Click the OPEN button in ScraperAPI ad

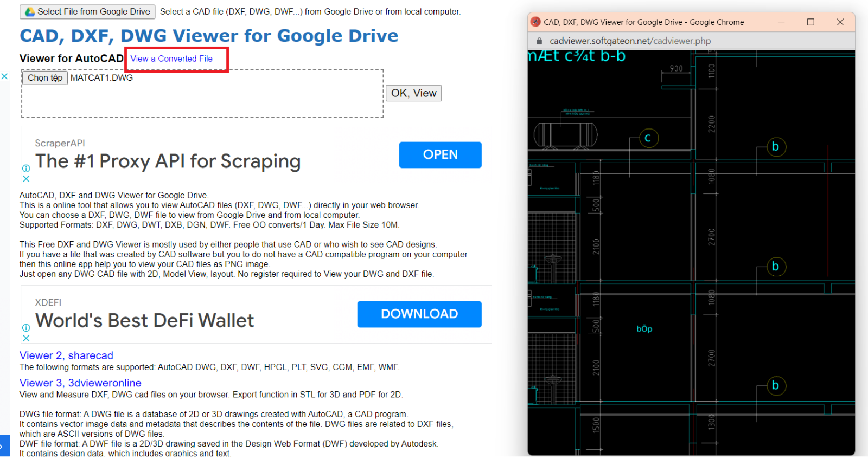coord(440,155)
